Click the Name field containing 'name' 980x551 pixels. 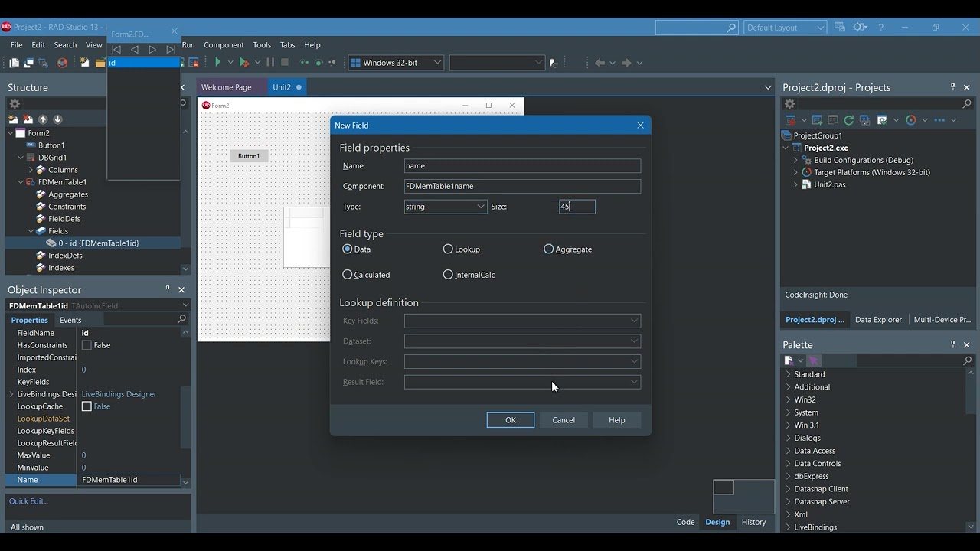click(x=522, y=166)
